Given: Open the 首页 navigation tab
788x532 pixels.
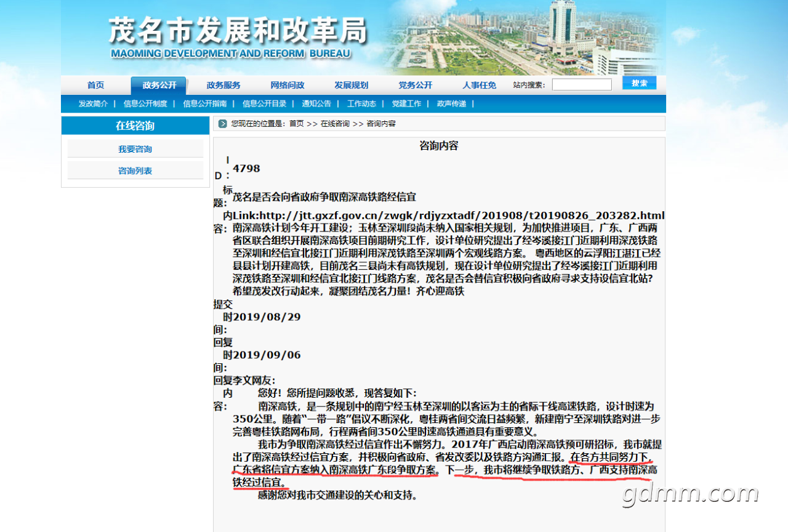Looking at the screenshot, I should pos(95,86).
